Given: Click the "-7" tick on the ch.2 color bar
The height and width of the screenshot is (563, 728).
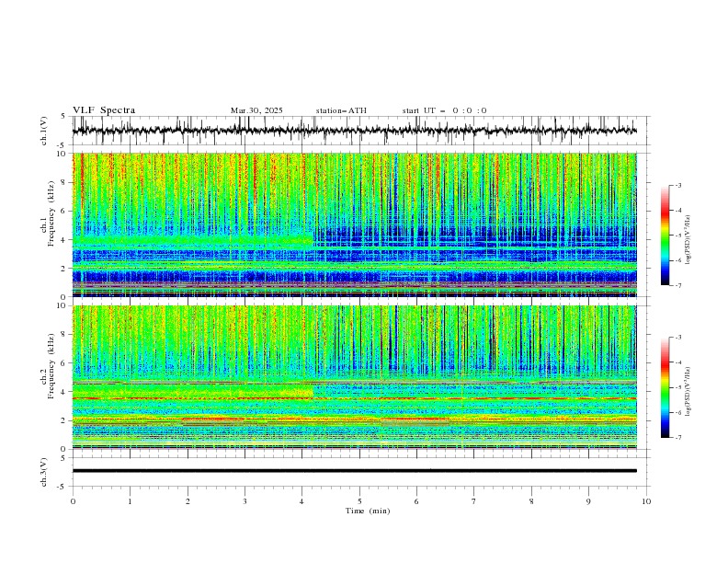Looking at the screenshot, I should [677, 437].
